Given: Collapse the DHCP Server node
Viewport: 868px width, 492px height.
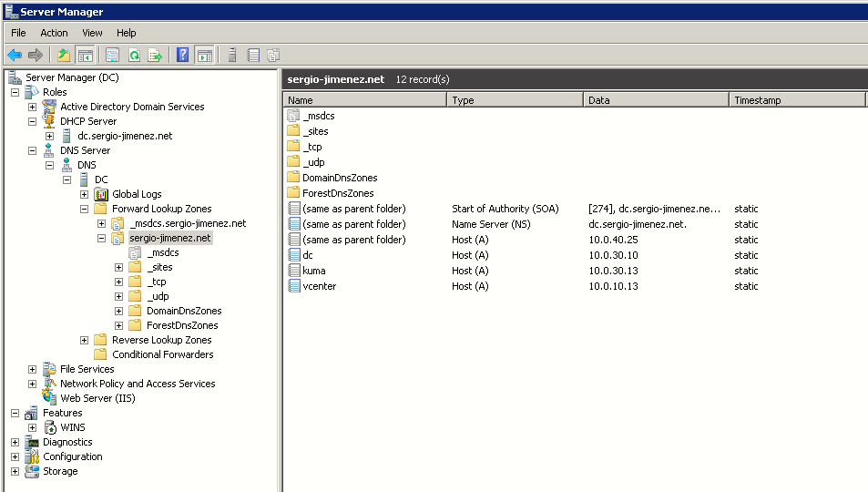Looking at the screenshot, I should (x=32, y=121).
